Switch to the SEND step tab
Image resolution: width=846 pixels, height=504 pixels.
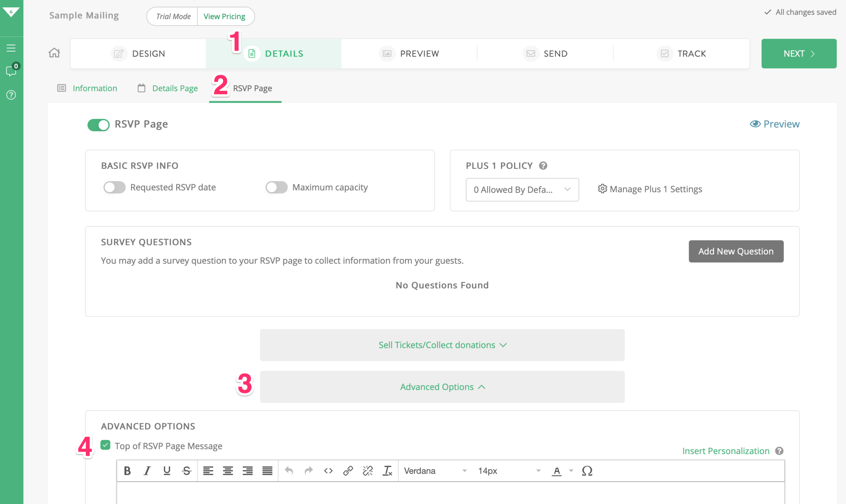(545, 54)
